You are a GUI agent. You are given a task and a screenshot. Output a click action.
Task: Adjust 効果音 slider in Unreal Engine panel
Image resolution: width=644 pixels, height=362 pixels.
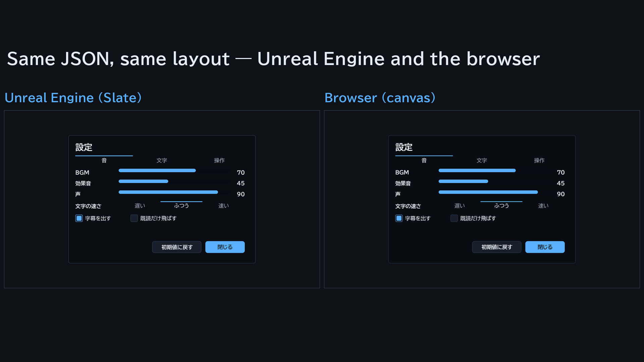coord(174,181)
